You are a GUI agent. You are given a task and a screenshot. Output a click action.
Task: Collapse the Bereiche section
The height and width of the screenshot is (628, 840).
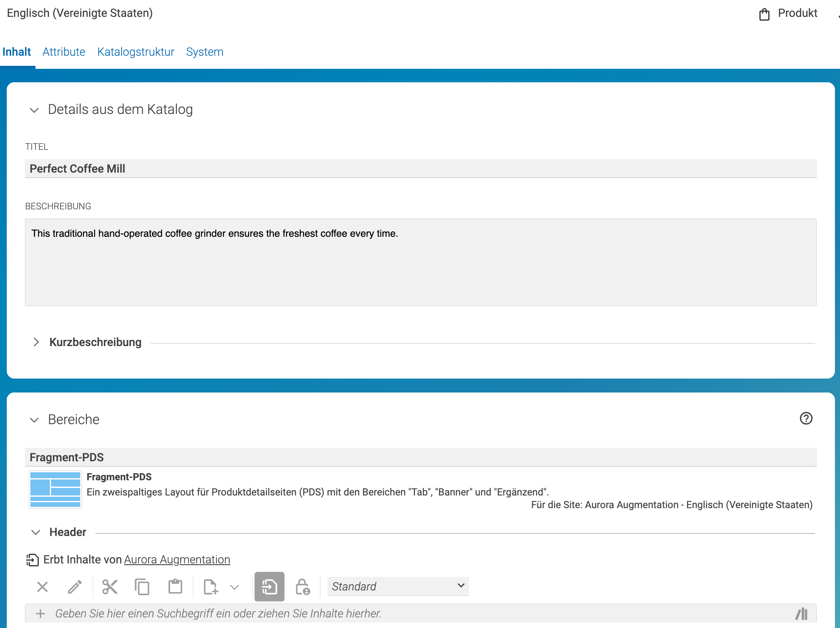coord(34,420)
